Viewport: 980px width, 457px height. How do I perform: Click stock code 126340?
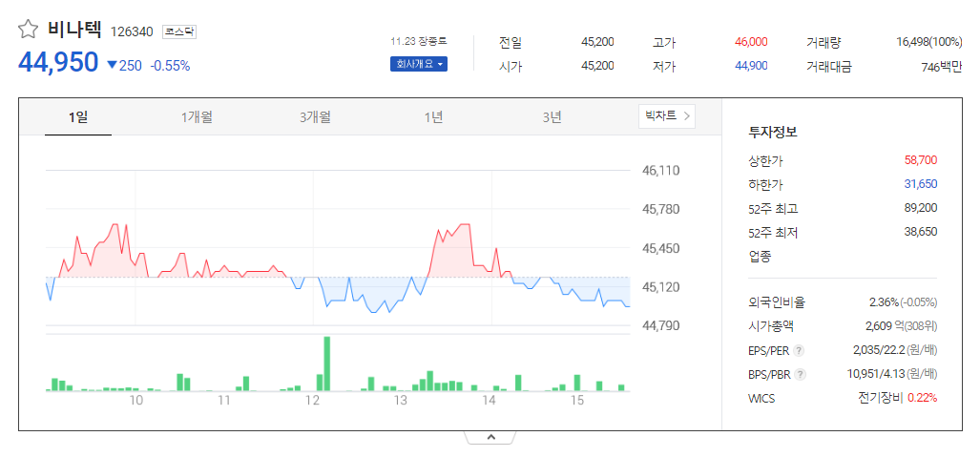click(x=132, y=31)
